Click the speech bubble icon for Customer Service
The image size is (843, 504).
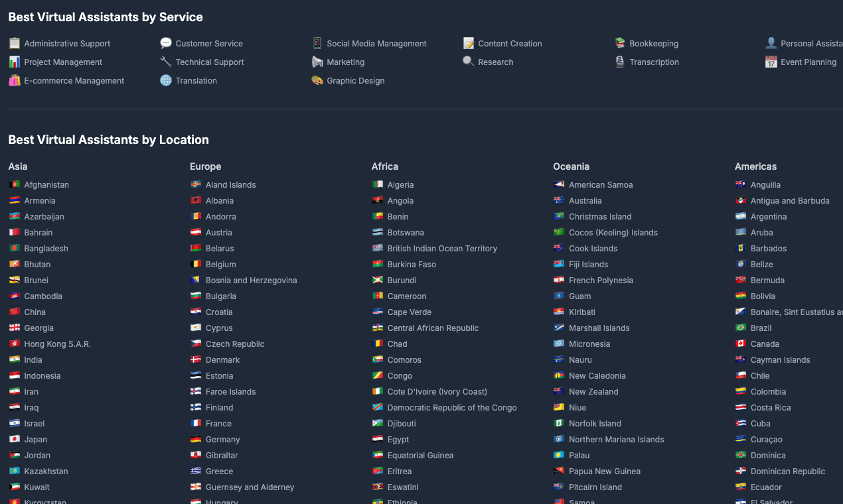click(x=166, y=43)
